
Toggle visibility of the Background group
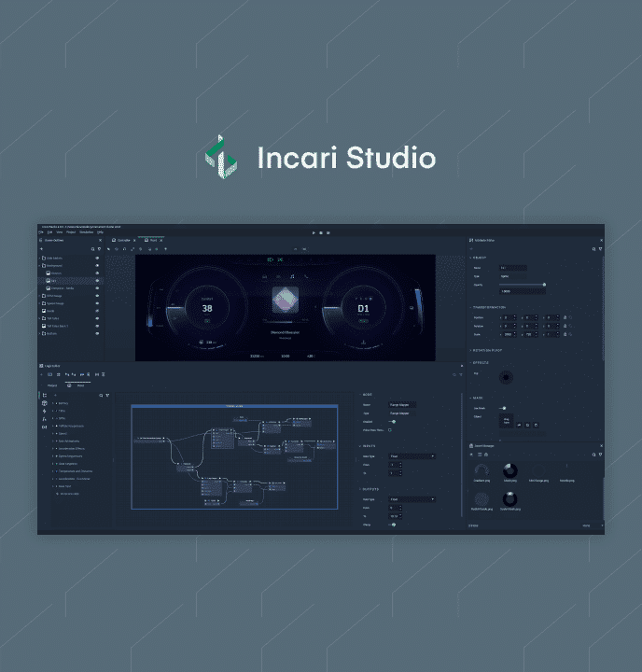coord(97,266)
